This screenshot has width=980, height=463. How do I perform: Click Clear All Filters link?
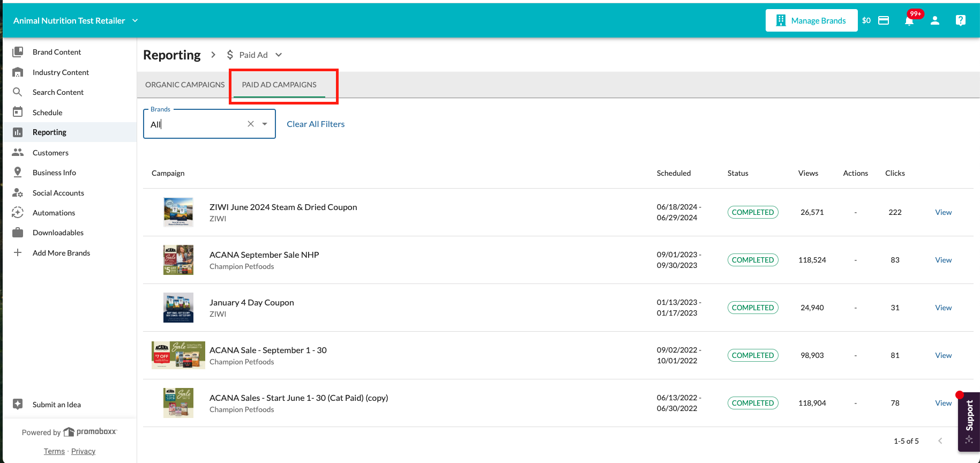pos(316,124)
